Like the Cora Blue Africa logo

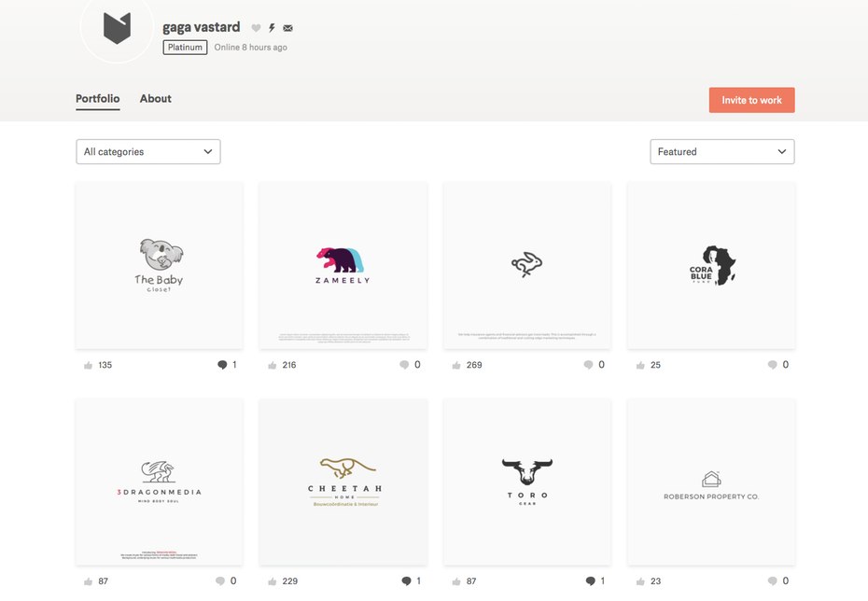[x=640, y=365]
